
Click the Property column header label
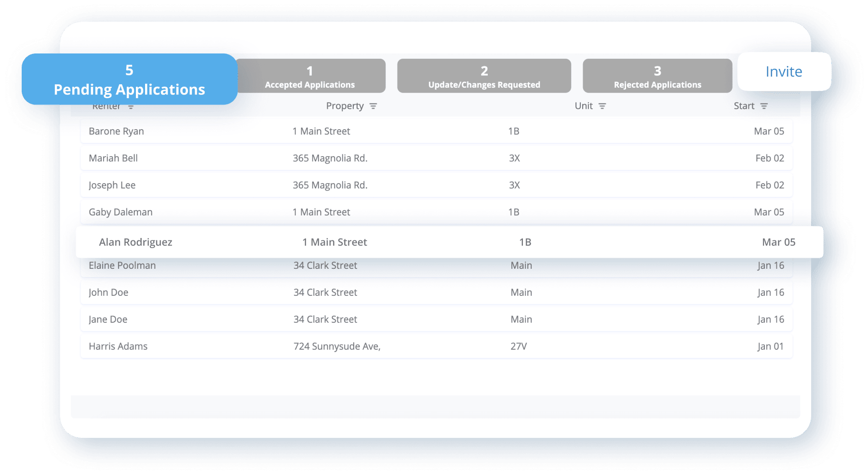click(345, 106)
